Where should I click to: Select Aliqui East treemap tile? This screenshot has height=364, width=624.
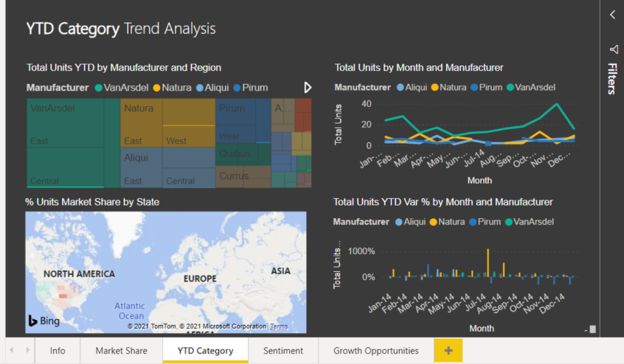point(142,168)
